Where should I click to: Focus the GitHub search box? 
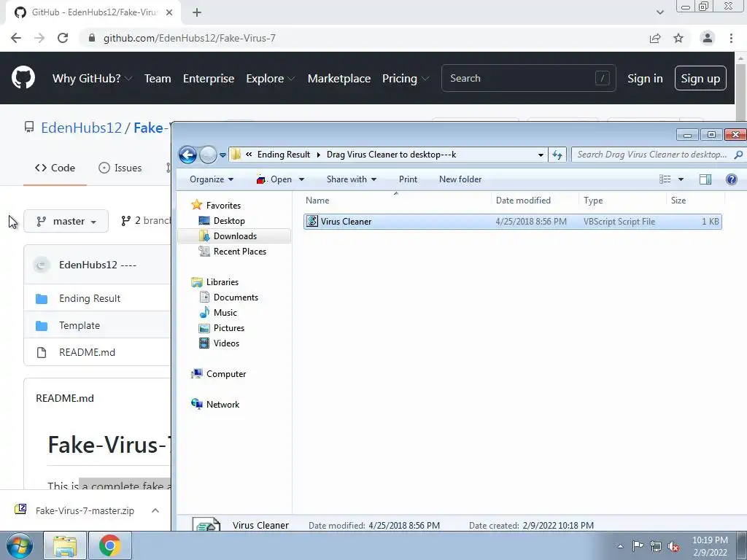click(x=529, y=78)
